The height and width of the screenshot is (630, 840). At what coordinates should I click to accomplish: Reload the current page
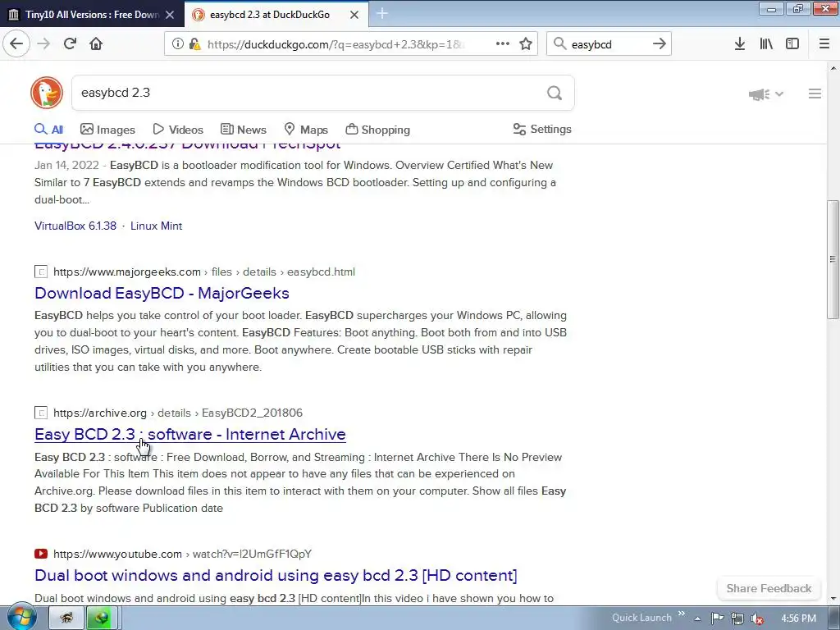70,43
